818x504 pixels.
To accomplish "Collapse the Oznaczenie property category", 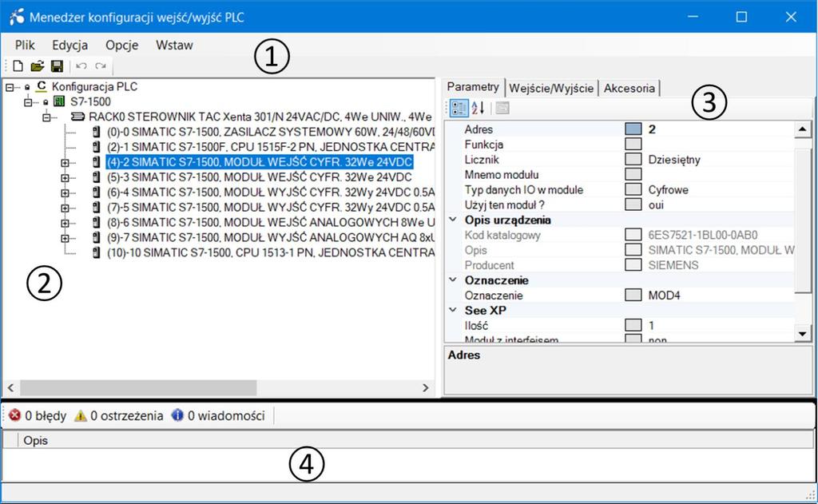I will (x=453, y=280).
